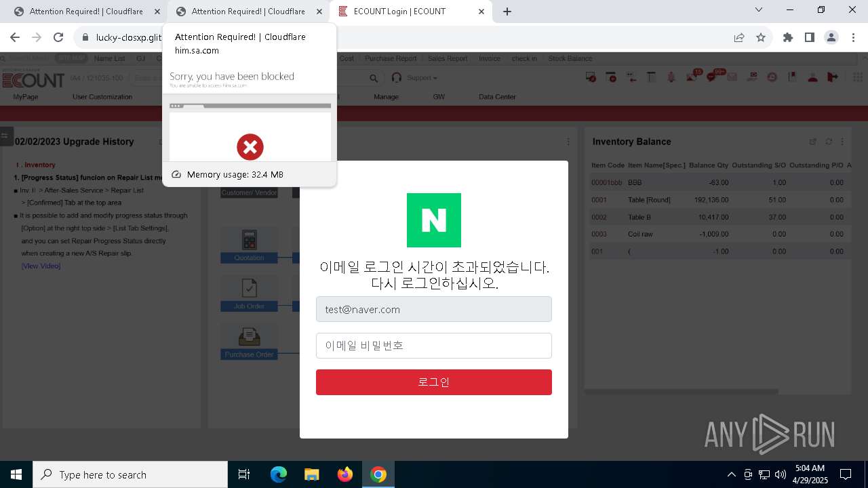Open the GW menu
Screen dimensions: 868x488
pos(439,97)
